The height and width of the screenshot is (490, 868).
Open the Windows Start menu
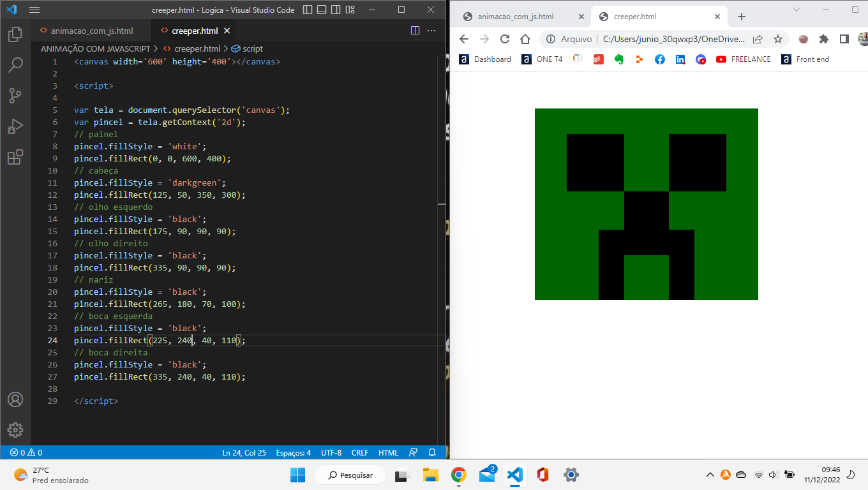[298, 475]
